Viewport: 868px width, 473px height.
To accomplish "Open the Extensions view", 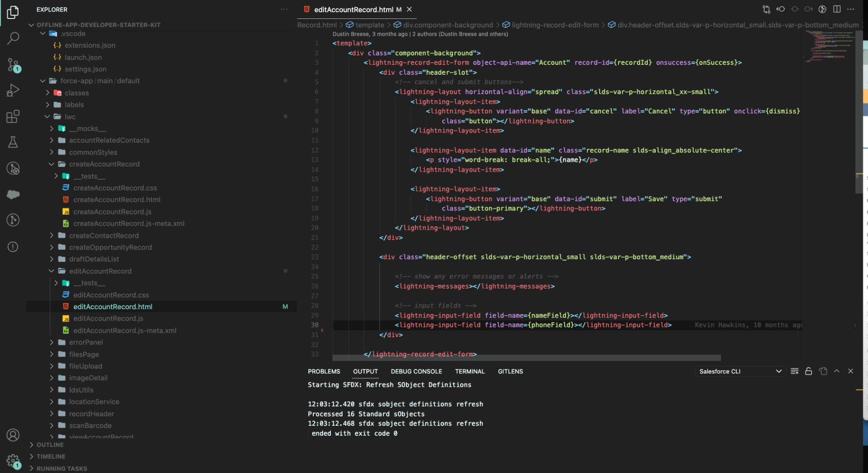I will (x=13, y=116).
